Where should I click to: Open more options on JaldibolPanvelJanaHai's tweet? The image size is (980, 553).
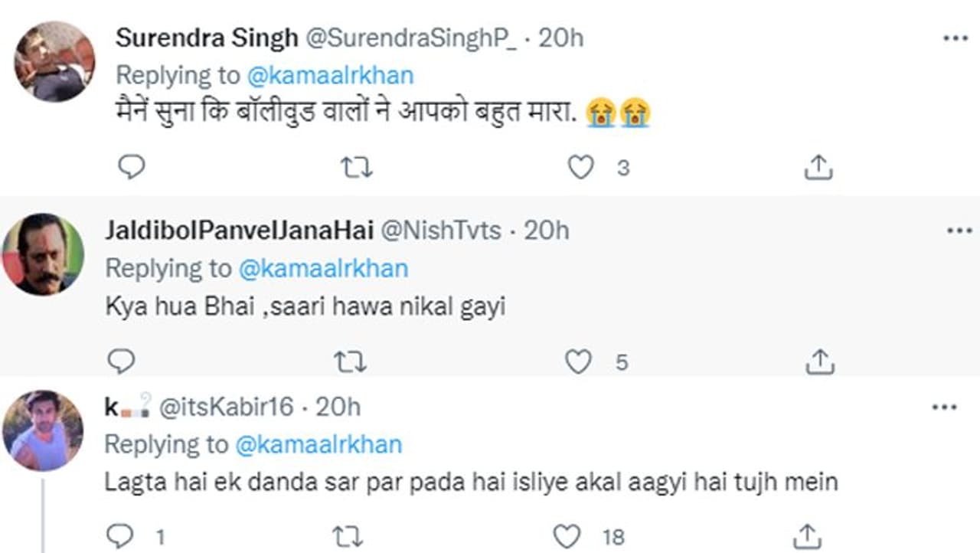tap(959, 231)
